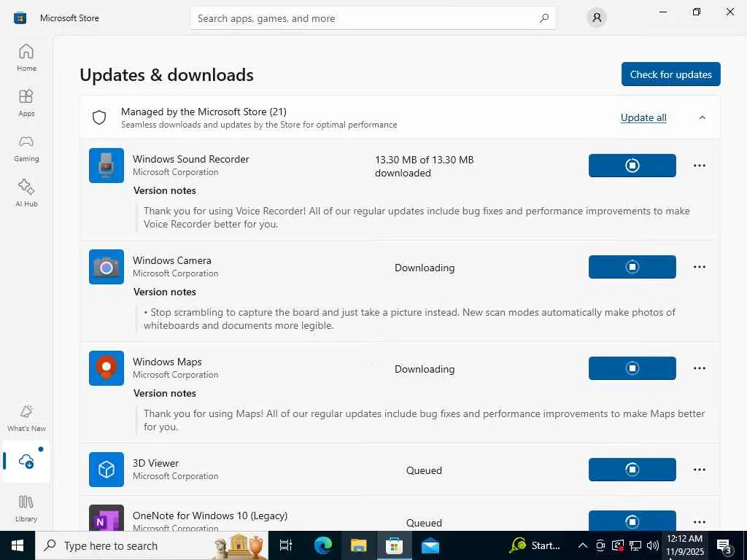Click the Windows Camera title
Viewport: 747px width, 560px height.
[172, 260]
